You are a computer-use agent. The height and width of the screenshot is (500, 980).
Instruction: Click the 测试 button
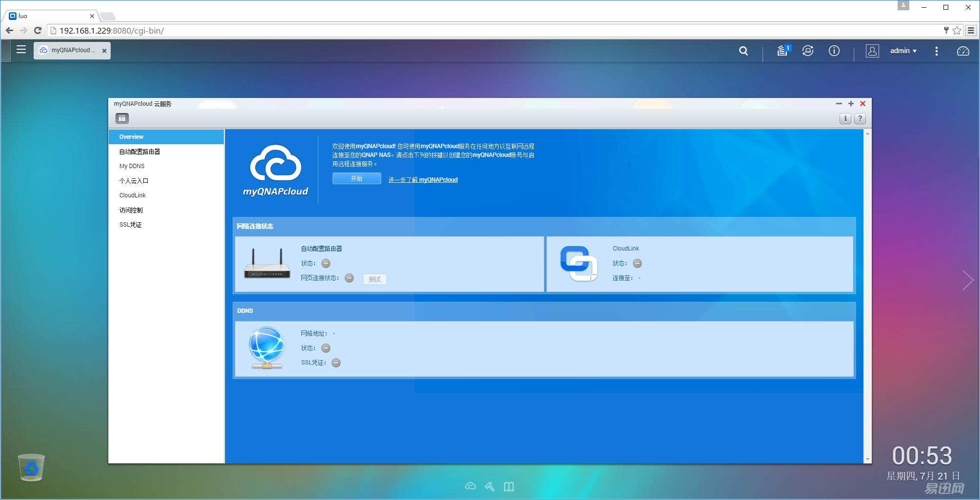(374, 279)
